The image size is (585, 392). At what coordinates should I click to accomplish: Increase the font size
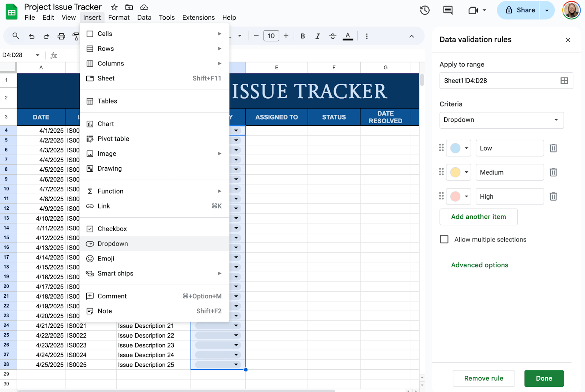[x=286, y=36]
